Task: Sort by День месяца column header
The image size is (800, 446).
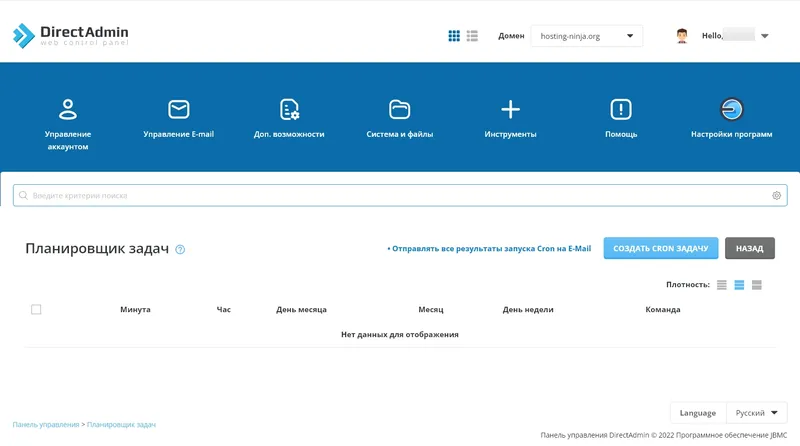Action: pos(301,309)
